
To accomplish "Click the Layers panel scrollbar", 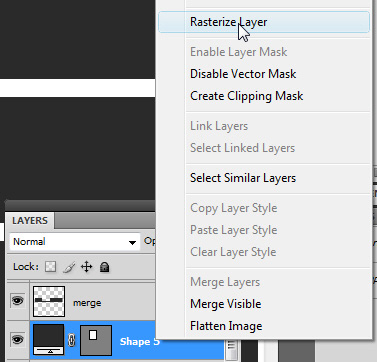I will (x=231, y=350).
